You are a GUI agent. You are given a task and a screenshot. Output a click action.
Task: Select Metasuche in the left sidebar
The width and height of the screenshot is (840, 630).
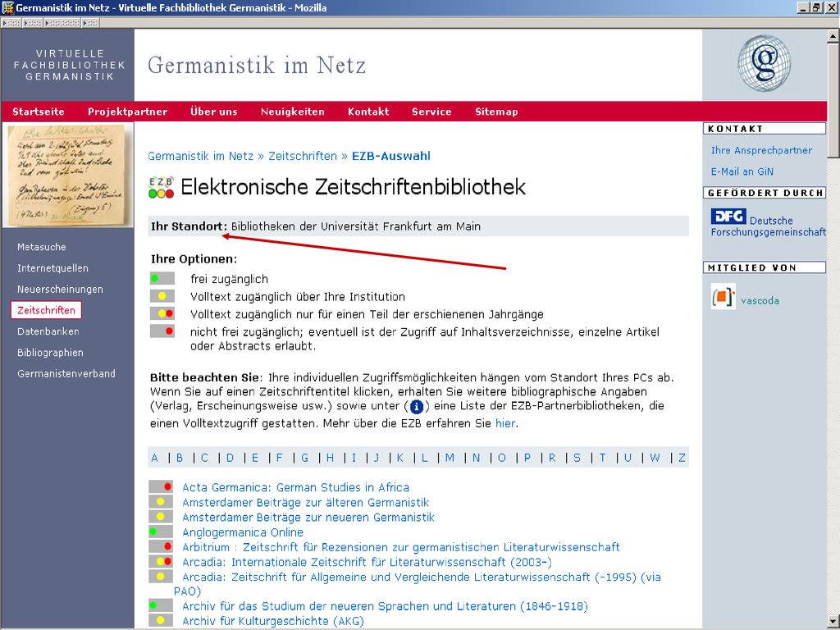(x=41, y=247)
